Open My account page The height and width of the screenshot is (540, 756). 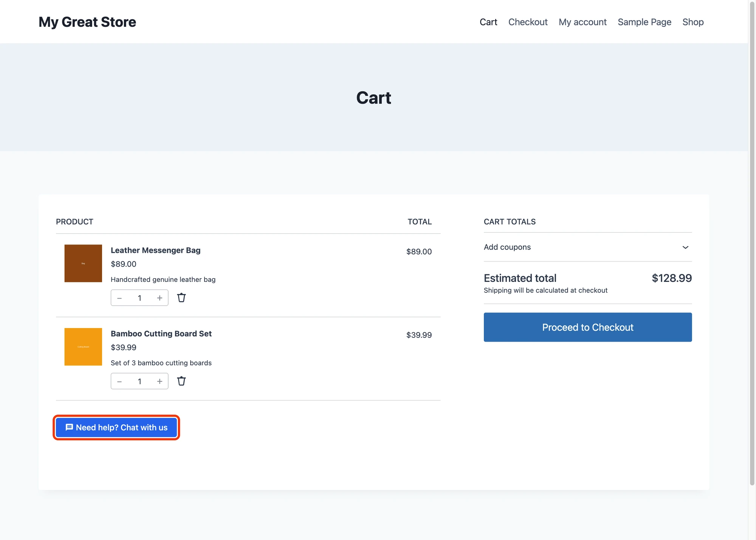click(x=582, y=22)
